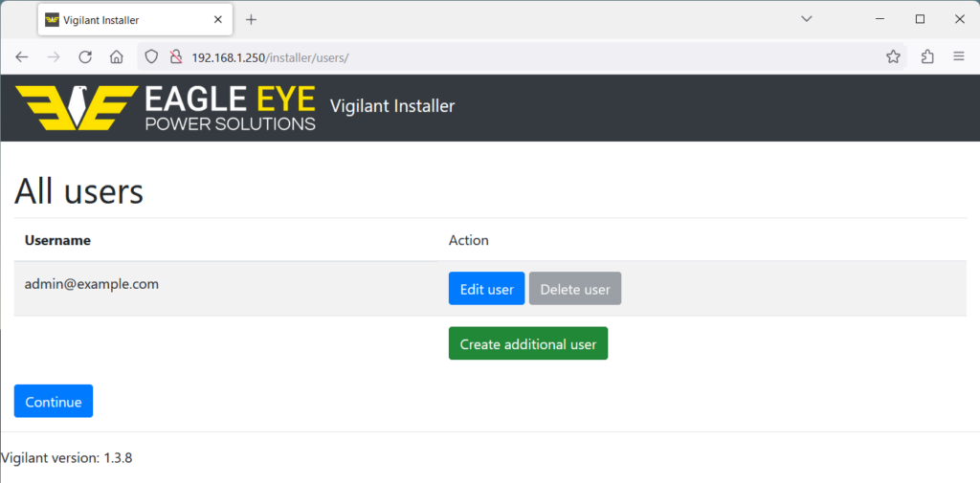Close the browser window

(960, 19)
